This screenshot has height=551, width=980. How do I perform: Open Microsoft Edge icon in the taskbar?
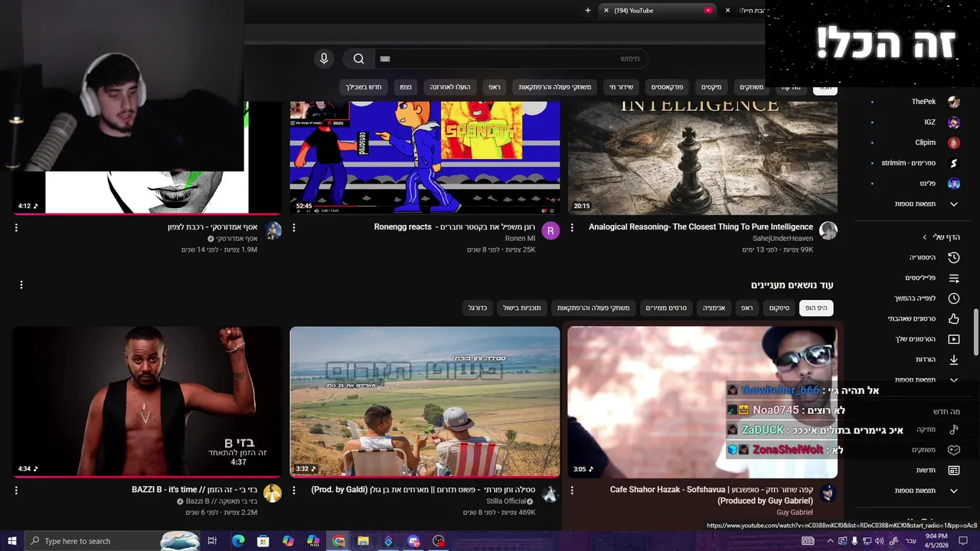(238, 541)
